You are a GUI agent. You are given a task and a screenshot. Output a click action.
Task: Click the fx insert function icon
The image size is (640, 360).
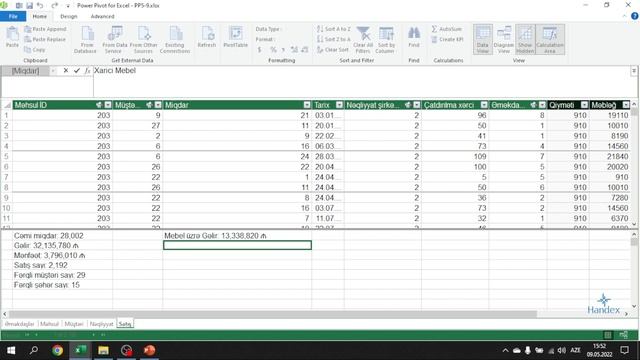coord(87,71)
